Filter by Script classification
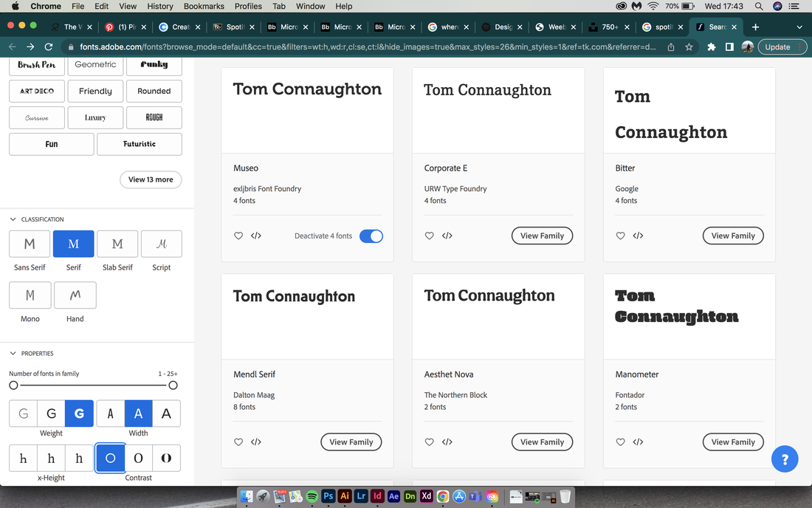 [x=162, y=244]
